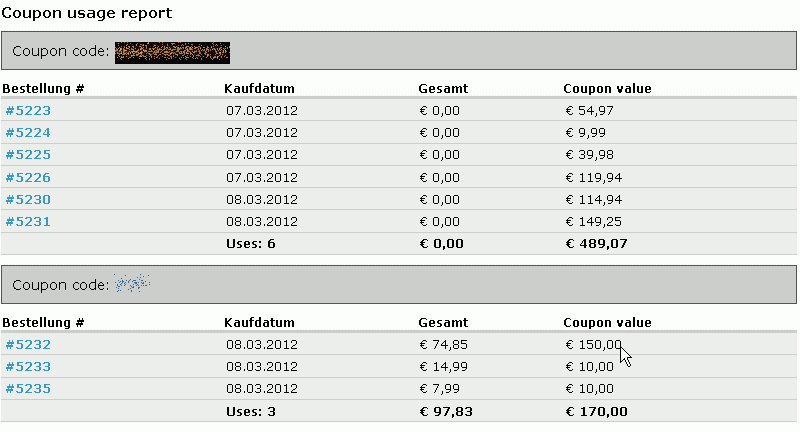
Task: Click the redacted black coupon code
Action: pos(172,51)
